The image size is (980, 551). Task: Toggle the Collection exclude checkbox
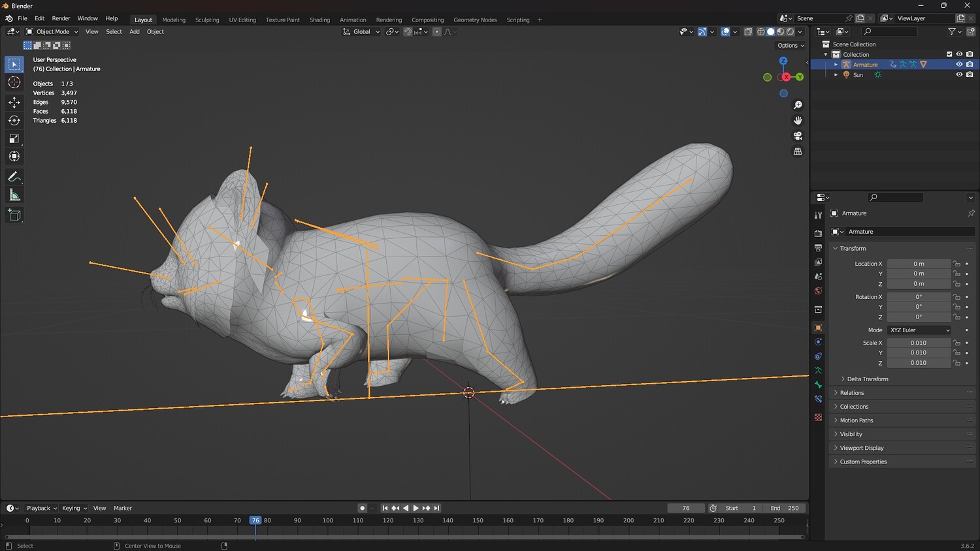pyautogui.click(x=949, y=54)
